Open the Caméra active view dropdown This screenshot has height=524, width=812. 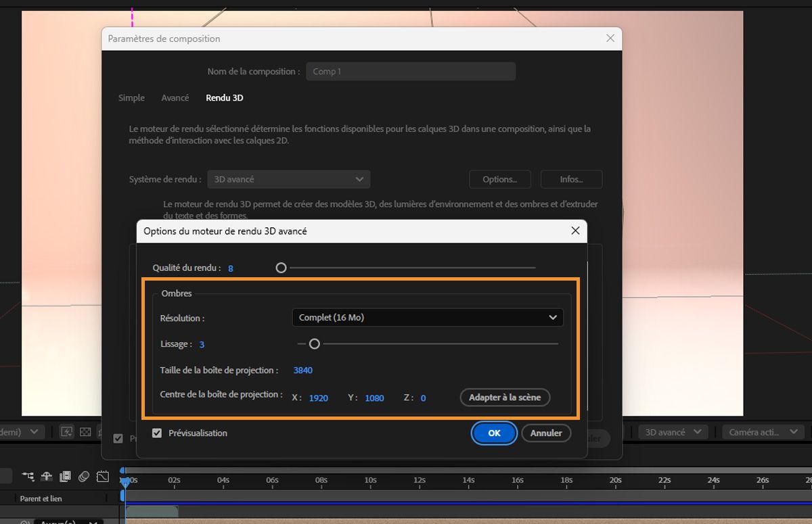point(762,431)
